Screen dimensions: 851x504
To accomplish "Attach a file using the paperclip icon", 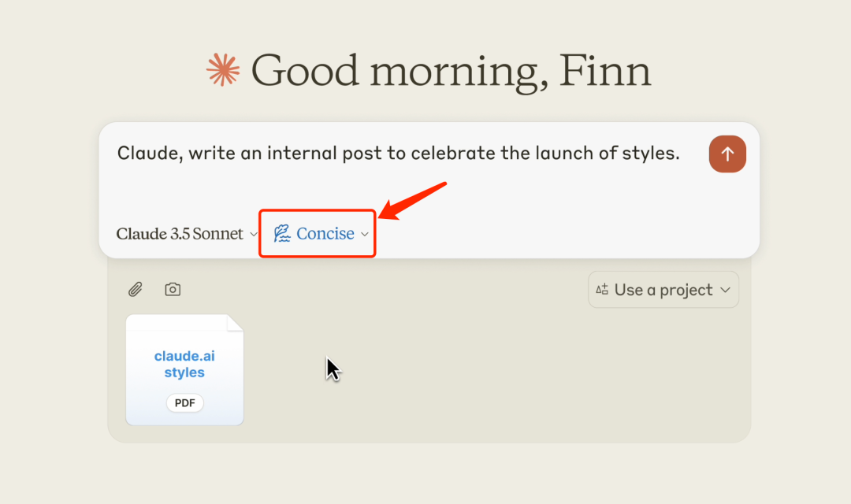I will (136, 290).
